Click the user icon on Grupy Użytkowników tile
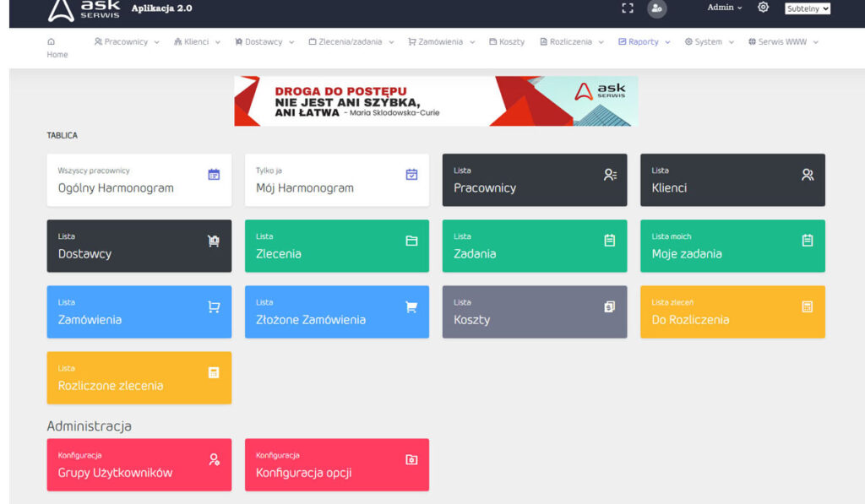 tap(214, 459)
